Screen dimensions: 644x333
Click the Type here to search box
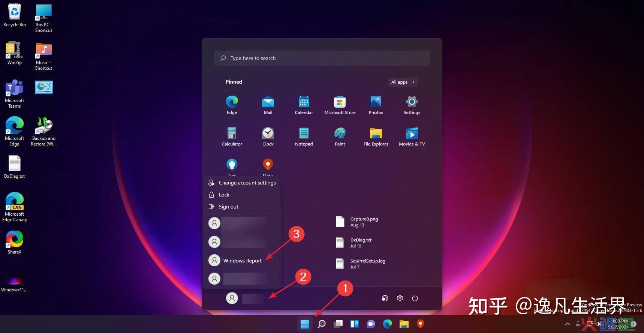(322, 58)
